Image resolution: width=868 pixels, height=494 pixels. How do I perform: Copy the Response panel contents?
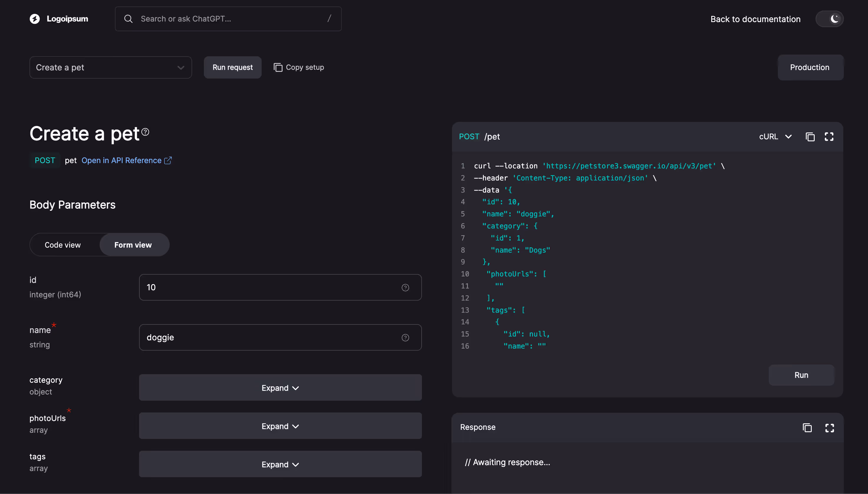tap(807, 428)
